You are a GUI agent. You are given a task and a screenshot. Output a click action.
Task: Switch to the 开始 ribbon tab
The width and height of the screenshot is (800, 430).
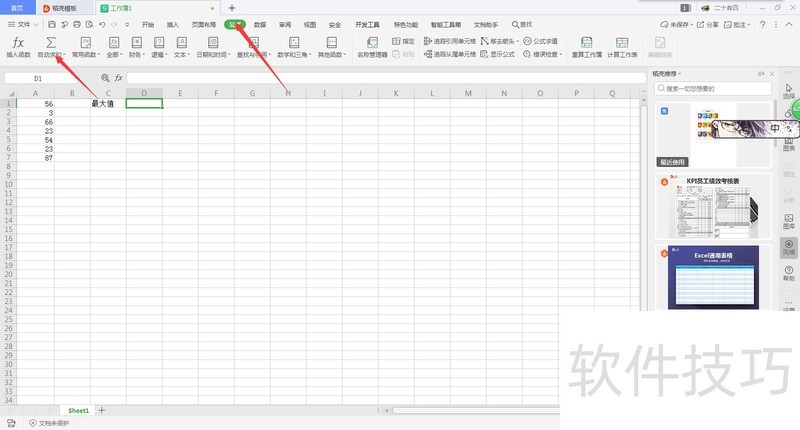(148, 24)
